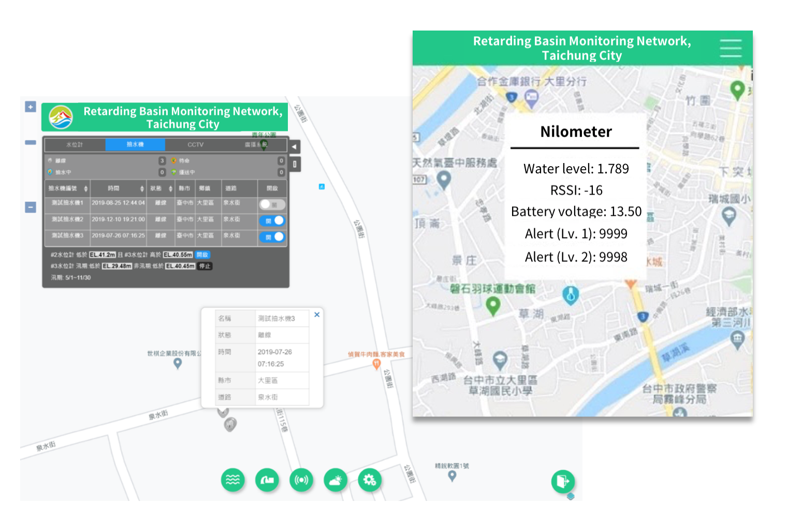Click the small blue layers icon below logout
The height and width of the screenshot is (532, 787).
coord(571,496)
